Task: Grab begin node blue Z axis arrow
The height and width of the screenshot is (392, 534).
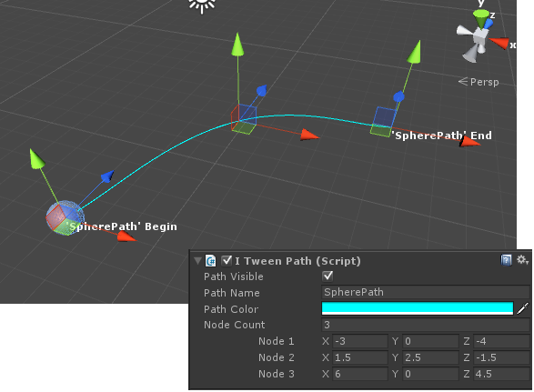Action: pyautogui.click(x=107, y=176)
